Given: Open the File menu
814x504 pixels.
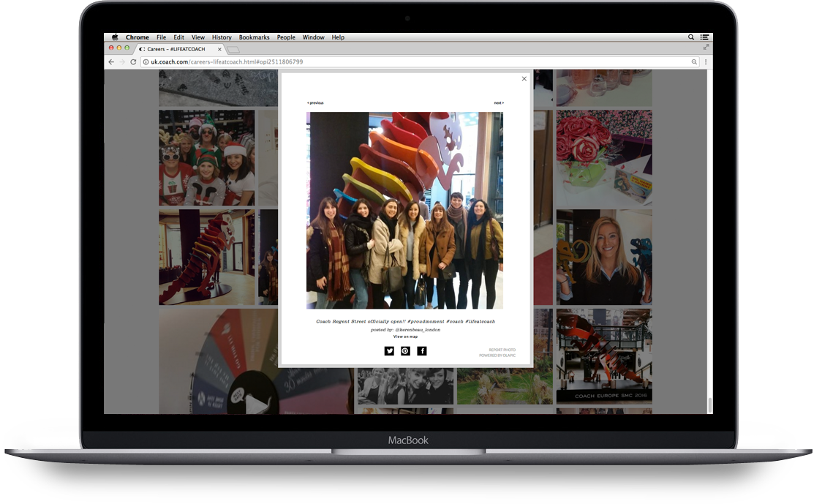Looking at the screenshot, I should pyautogui.click(x=162, y=37).
